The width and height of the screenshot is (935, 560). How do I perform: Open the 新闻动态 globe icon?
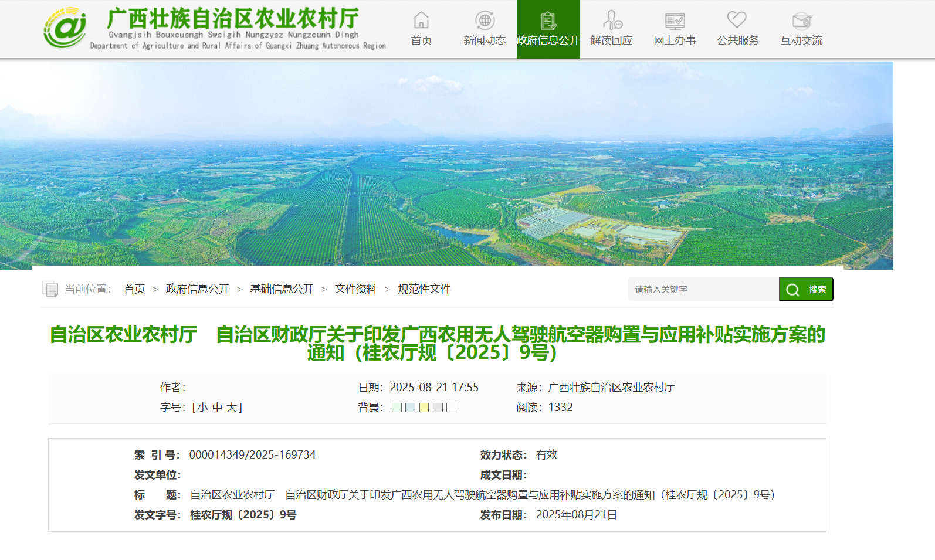(x=485, y=21)
